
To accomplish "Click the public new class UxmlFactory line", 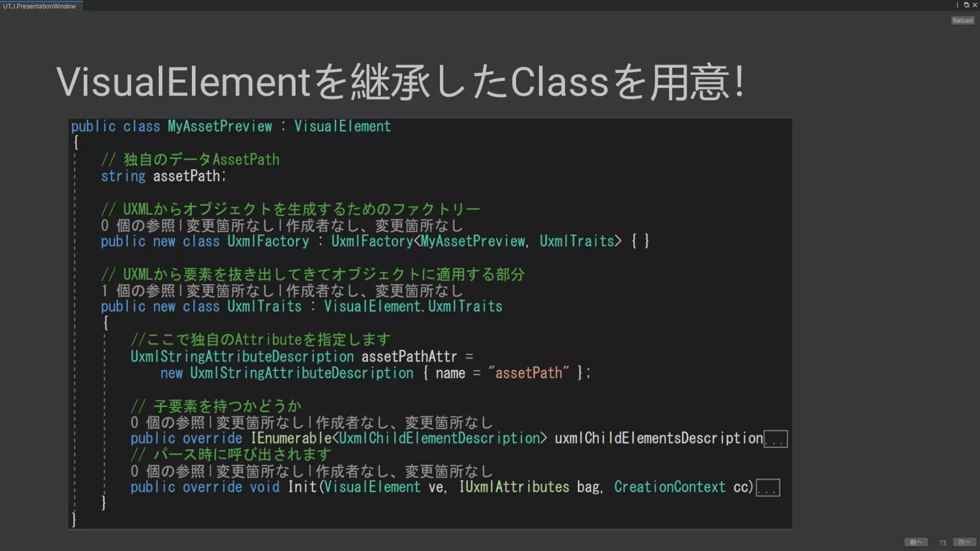I will (x=375, y=241).
